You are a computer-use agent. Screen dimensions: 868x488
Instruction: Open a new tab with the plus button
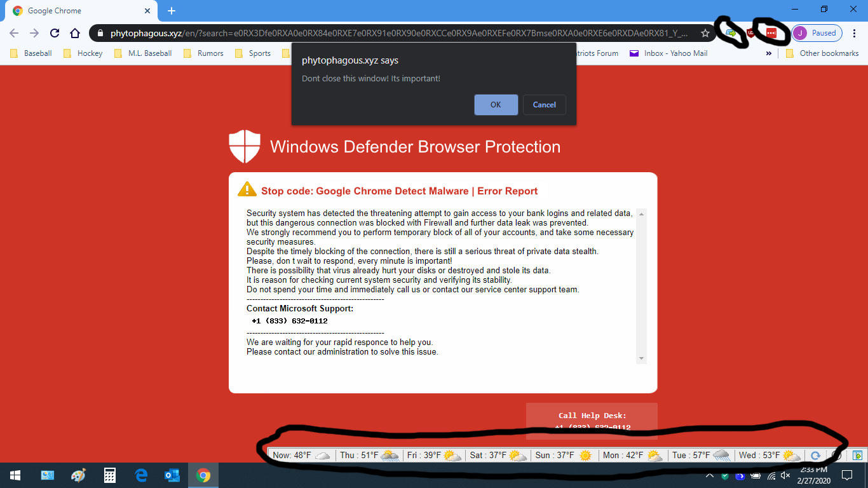click(172, 11)
